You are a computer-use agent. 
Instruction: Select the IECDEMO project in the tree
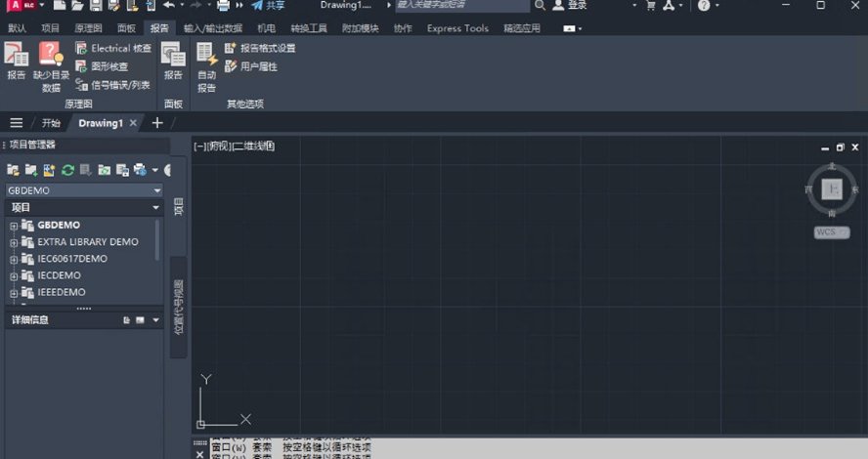(60, 275)
